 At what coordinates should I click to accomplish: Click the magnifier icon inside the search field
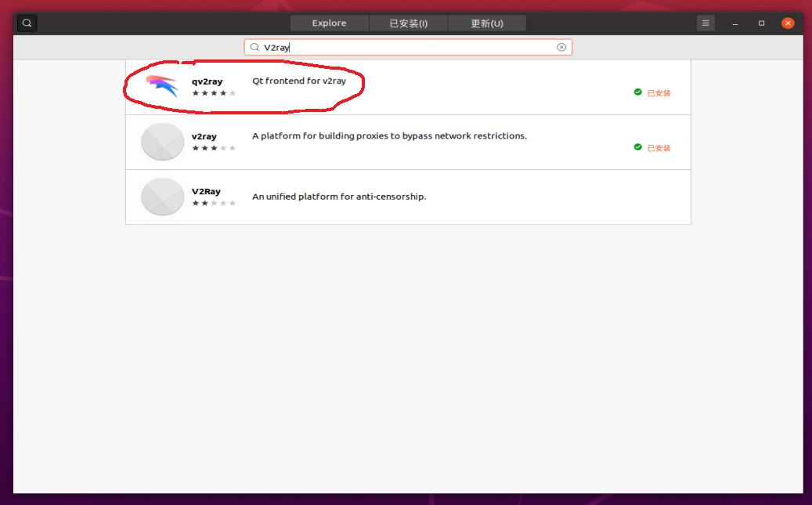pyautogui.click(x=254, y=47)
